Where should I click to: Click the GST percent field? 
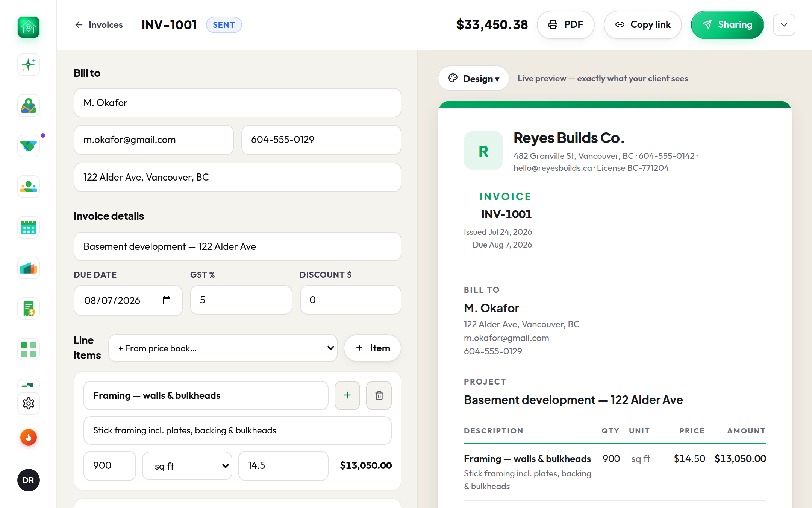241,300
